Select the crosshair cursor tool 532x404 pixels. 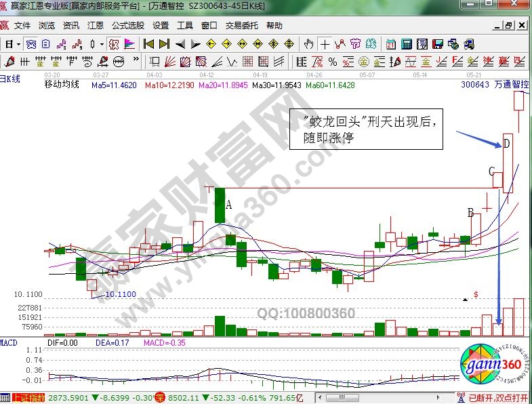(325, 44)
